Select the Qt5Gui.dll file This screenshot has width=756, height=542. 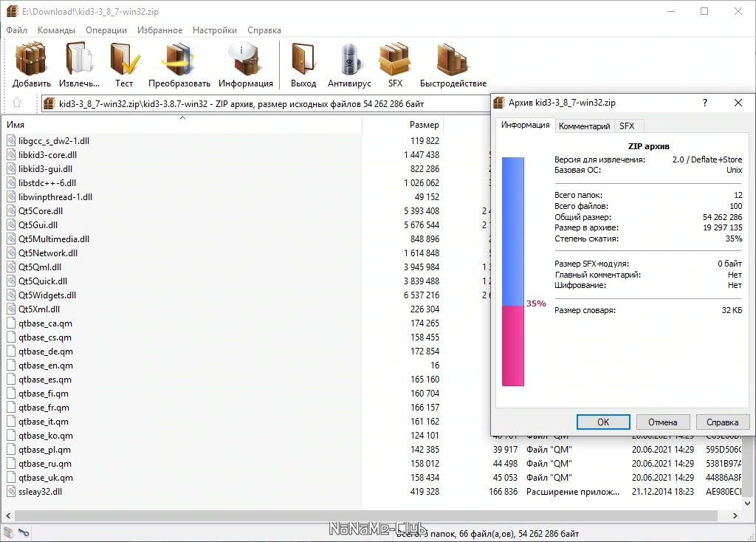[x=38, y=224]
